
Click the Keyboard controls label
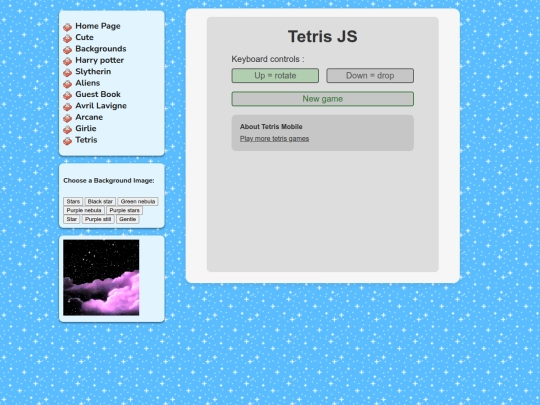(268, 59)
